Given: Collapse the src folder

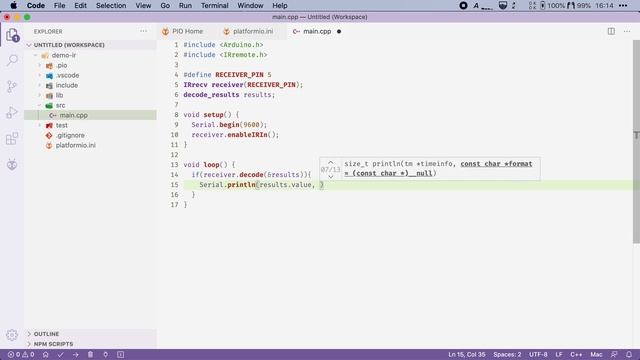Looking at the screenshot, I should pyautogui.click(x=40, y=105).
